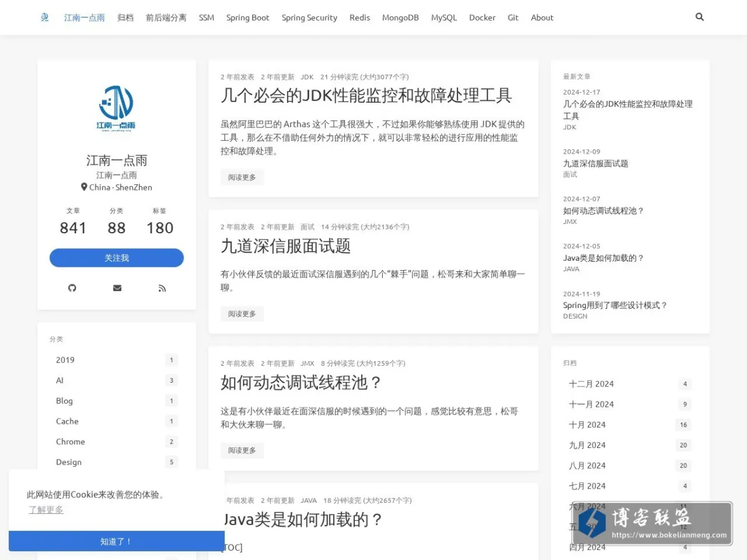Viewport: 747px width, 560px height.
Task: Open 分类 count 88
Action: (x=116, y=228)
